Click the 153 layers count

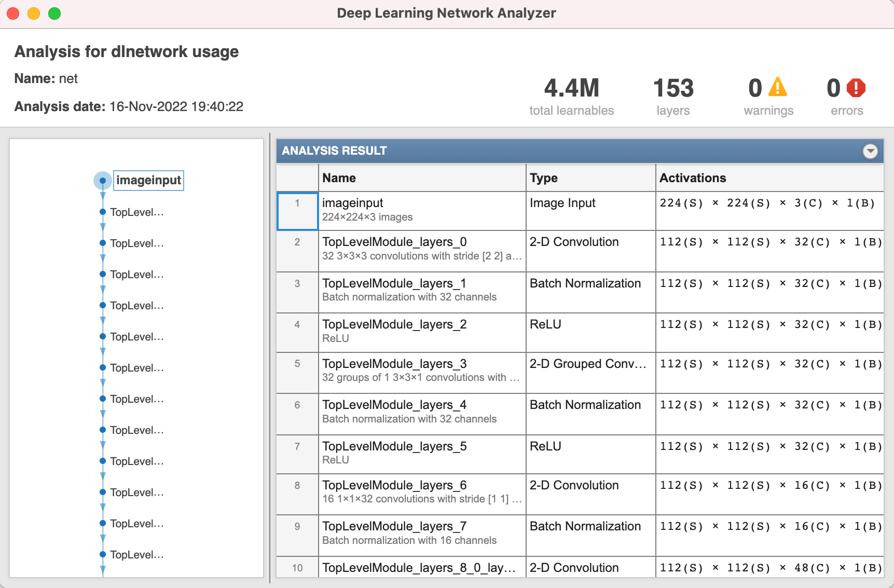673,88
